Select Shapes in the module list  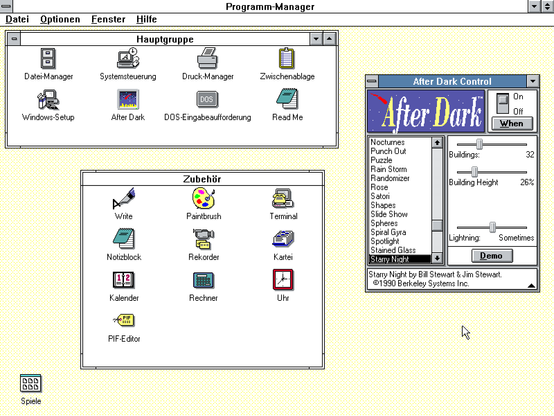(x=400, y=205)
